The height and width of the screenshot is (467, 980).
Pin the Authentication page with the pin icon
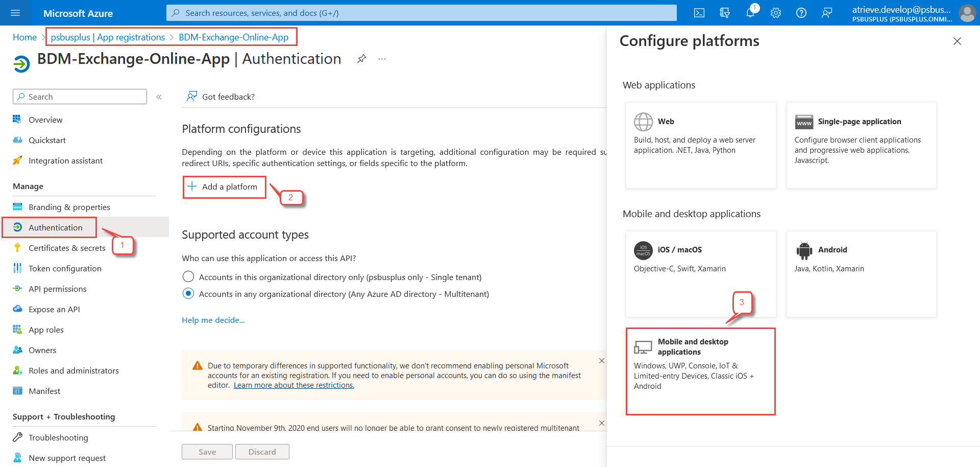click(x=361, y=59)
